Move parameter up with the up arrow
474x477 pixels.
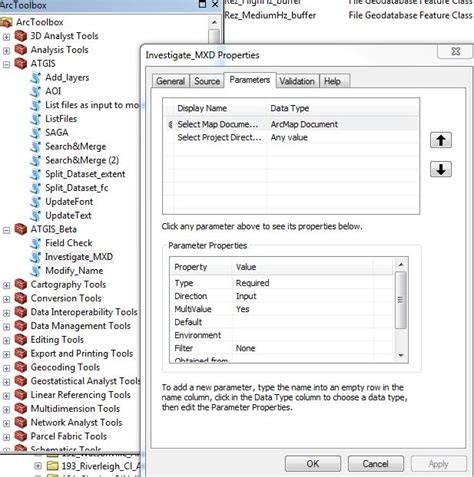click(x=441, y=140)
